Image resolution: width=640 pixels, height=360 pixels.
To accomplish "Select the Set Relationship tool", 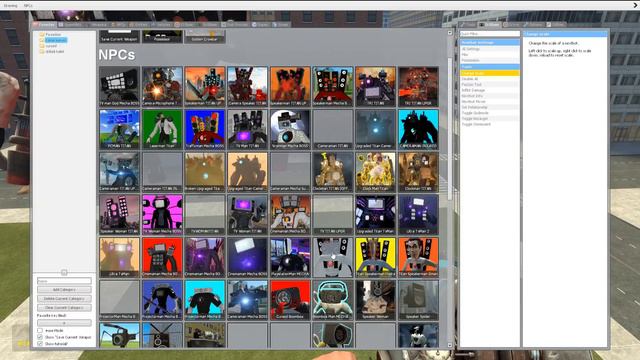I will tap(490, 107).
